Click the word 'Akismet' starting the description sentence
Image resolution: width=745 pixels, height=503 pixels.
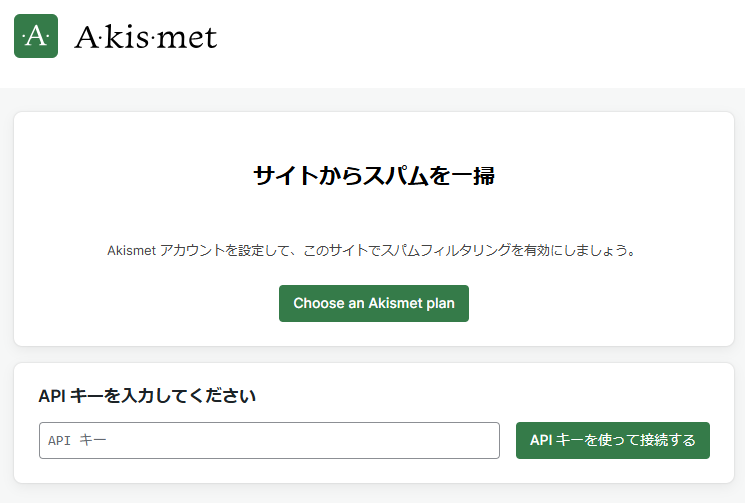pyautogui.click(x=131, y=250)
